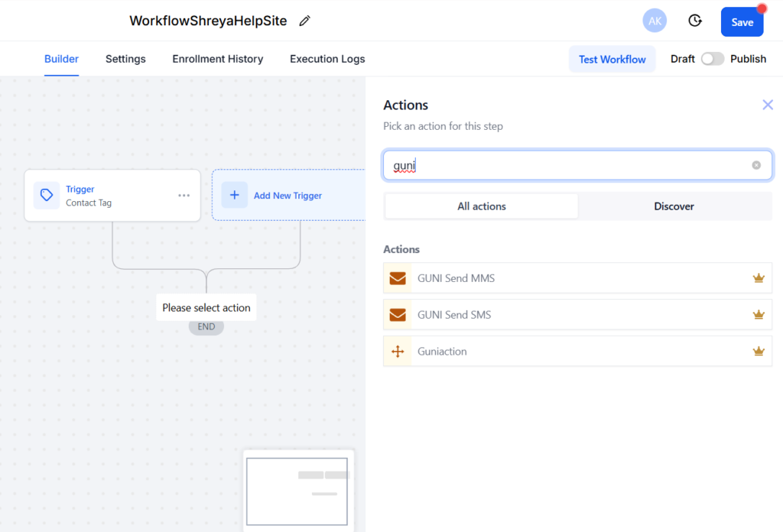The height and width of the screenshot is (532, 783).
Task: Edit workflow name with pencil icon
Action: coord(304,21)
